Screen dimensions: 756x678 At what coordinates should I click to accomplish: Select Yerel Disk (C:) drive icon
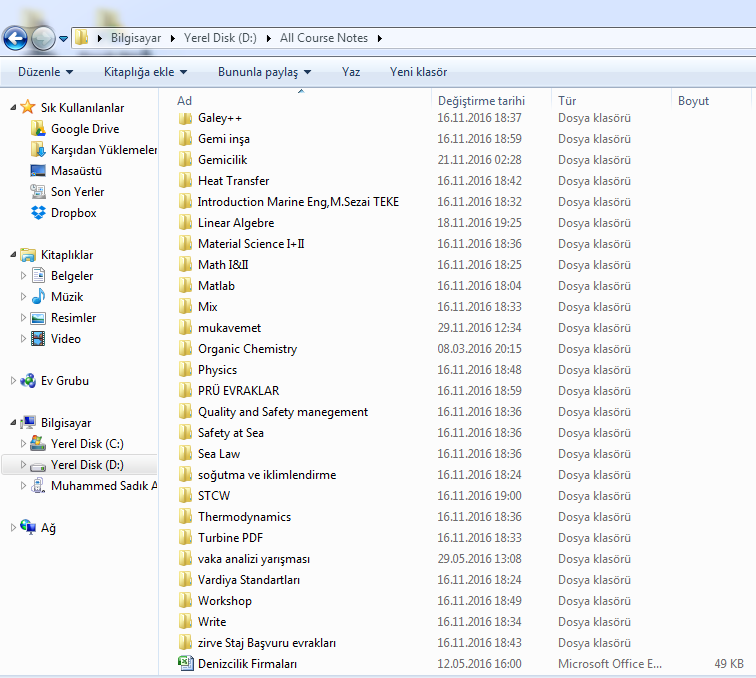tap(38, 444)
